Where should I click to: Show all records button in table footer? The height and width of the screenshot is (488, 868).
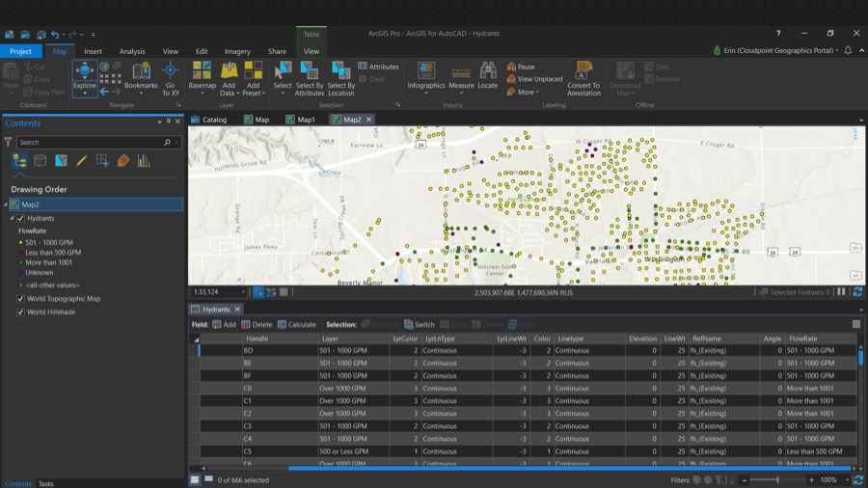[x=195, y=480]
